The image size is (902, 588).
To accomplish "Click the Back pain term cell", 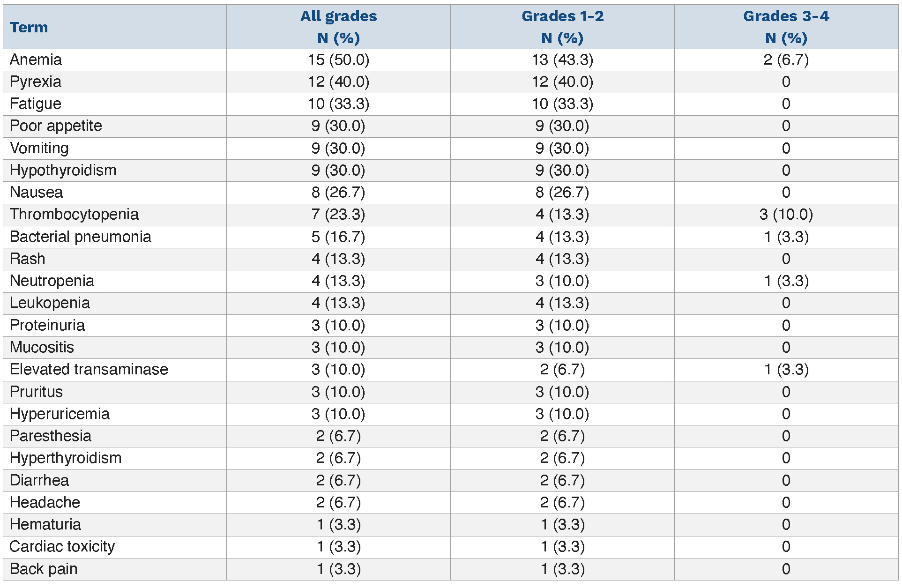I will tap(44, 569).
